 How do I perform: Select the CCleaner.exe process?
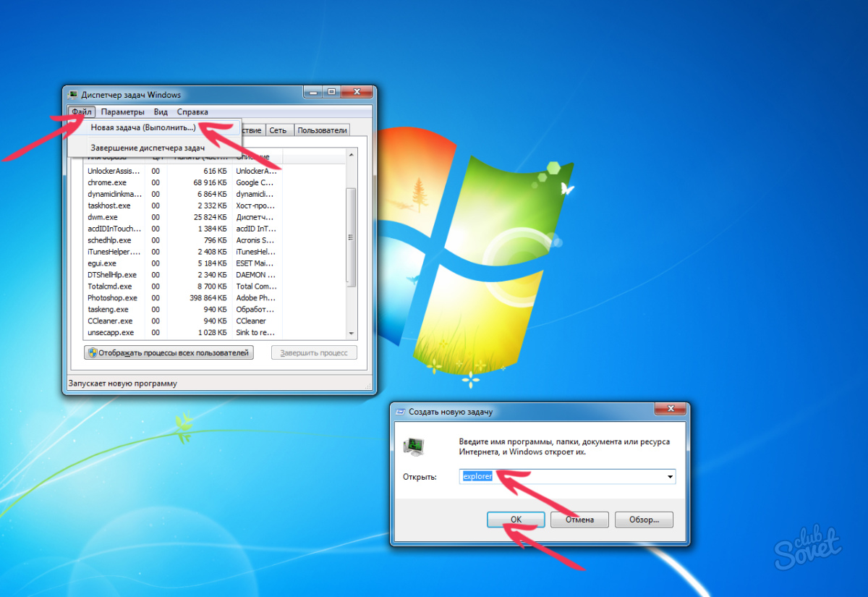point(215,321)
